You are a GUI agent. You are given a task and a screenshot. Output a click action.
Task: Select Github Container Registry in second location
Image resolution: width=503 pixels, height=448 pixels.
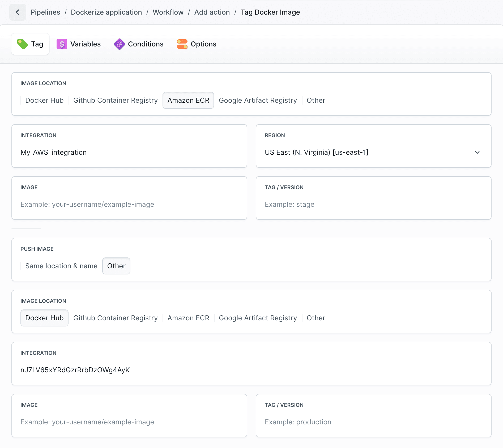pos(115,318)
